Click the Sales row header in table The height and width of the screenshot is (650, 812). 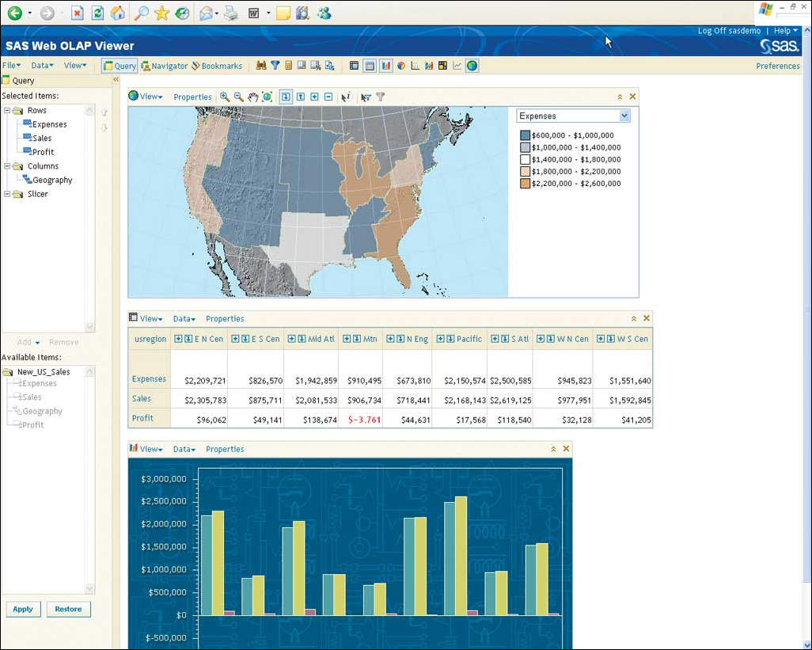click(142, 398)
